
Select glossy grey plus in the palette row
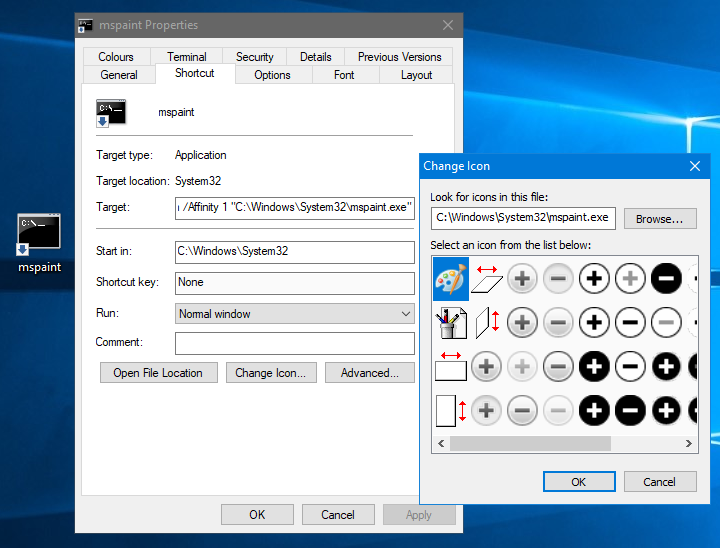tap(522, 278)
